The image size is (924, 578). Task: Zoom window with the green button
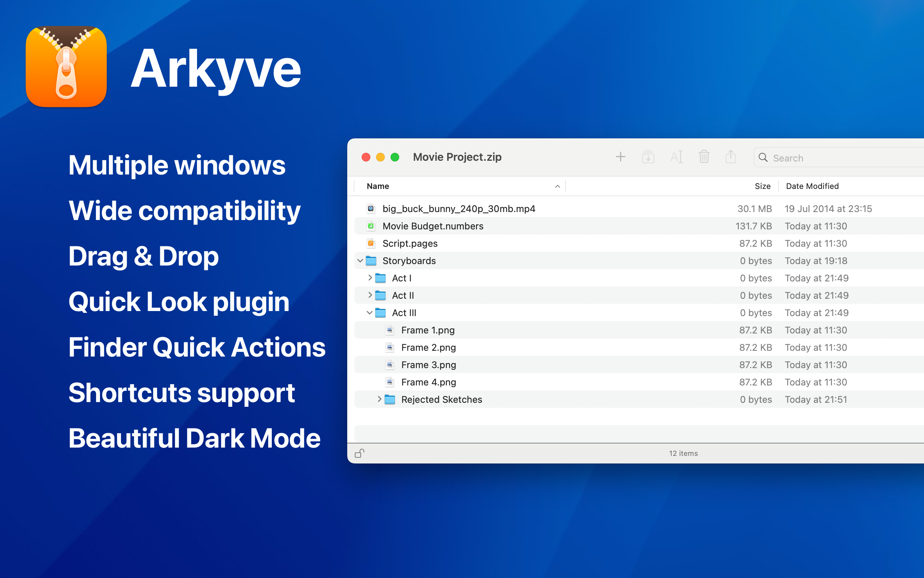point(395,157)
